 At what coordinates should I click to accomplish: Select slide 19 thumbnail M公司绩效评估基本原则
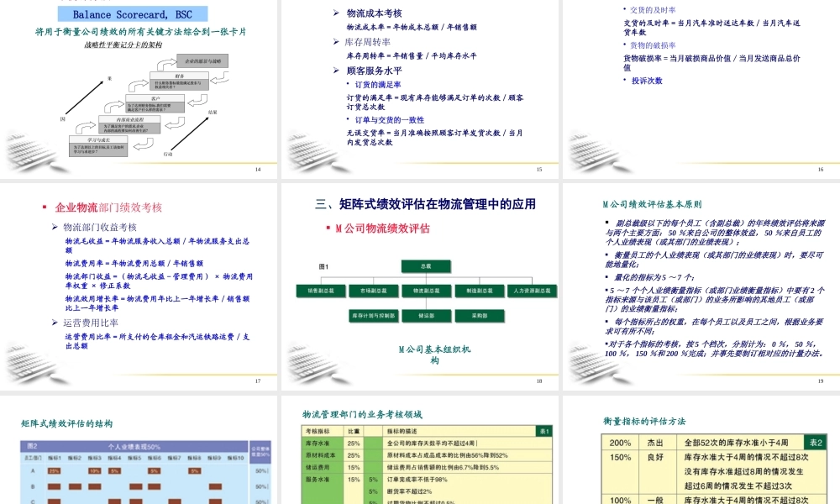coord(701,286)
